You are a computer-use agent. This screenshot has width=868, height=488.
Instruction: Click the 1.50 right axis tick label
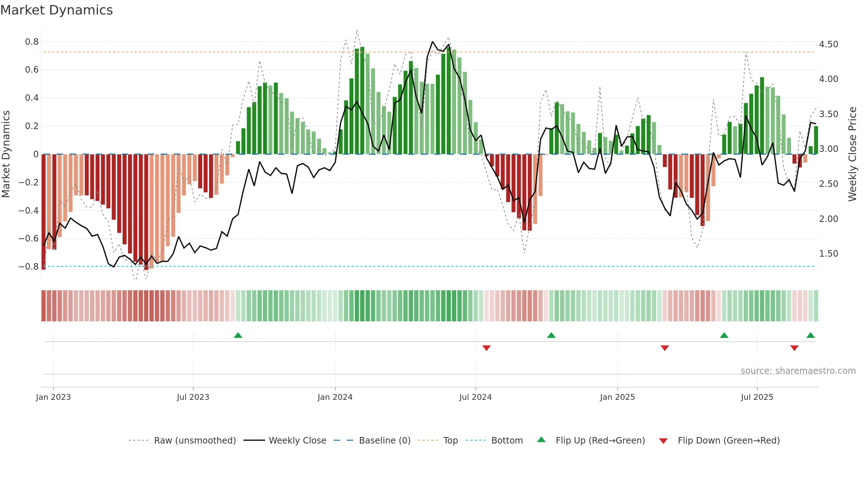point(829,254)
